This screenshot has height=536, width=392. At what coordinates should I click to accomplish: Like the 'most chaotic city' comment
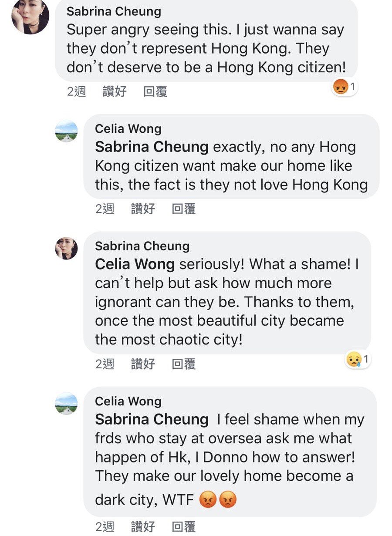pos(143,364)
